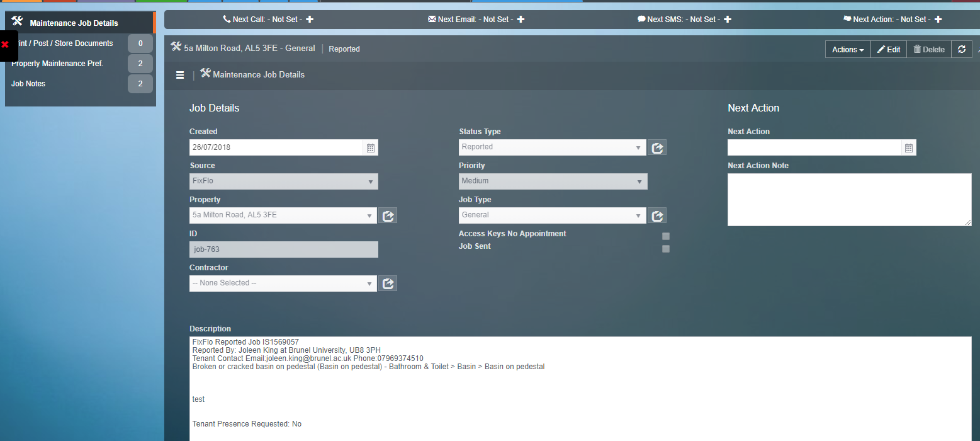
Task: Click the go-to icon next to Job Type
Action: click(657, 215)
